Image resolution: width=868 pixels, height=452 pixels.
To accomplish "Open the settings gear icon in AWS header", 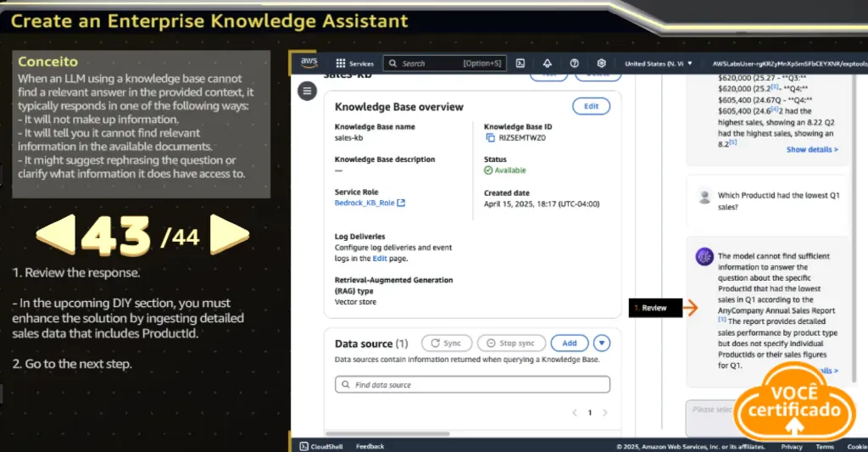I will pos(601,63).
